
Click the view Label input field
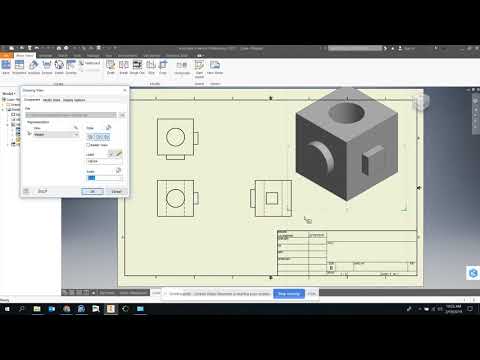click(104, 161)
